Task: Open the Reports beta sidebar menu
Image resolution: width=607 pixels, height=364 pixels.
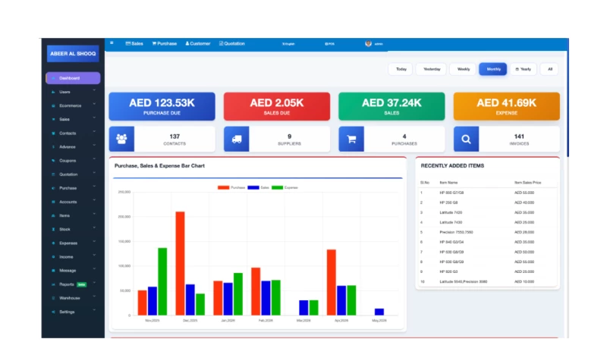Action: click(x=73, y=284)
